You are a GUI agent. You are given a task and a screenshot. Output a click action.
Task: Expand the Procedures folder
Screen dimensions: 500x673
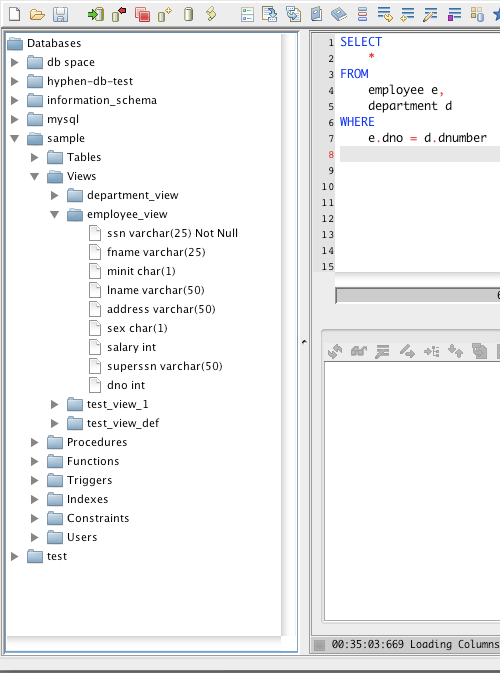[x=35, y=443]
